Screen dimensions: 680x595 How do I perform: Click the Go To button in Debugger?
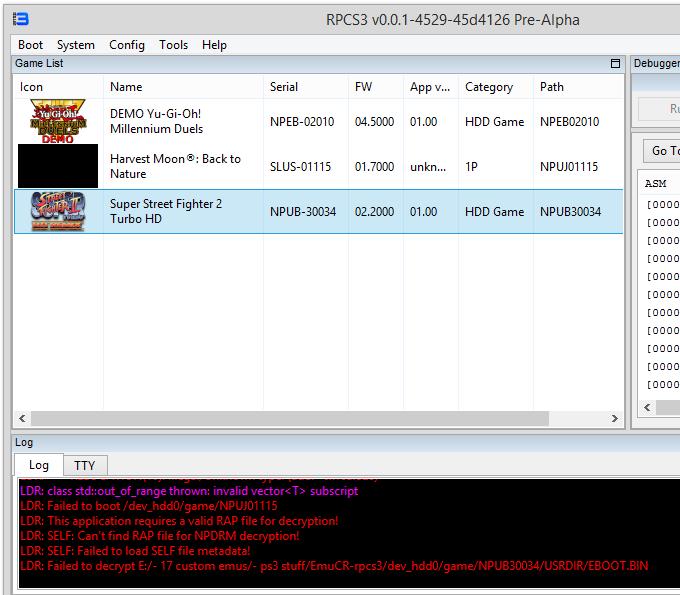point(662,151)
